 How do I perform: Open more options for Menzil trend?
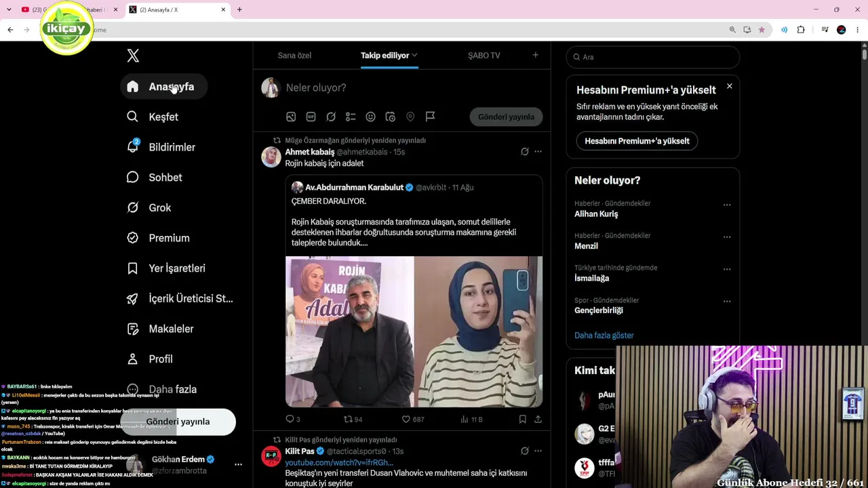(x=727, y=237)
